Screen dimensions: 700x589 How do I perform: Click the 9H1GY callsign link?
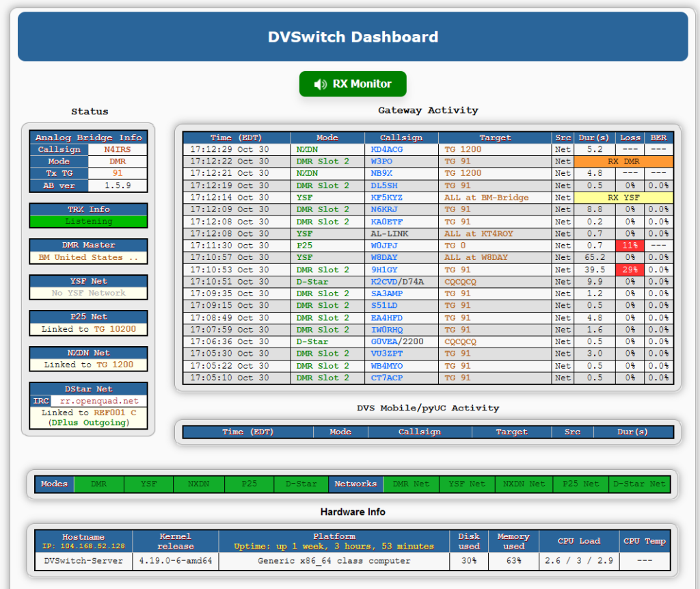click(384, 270)
